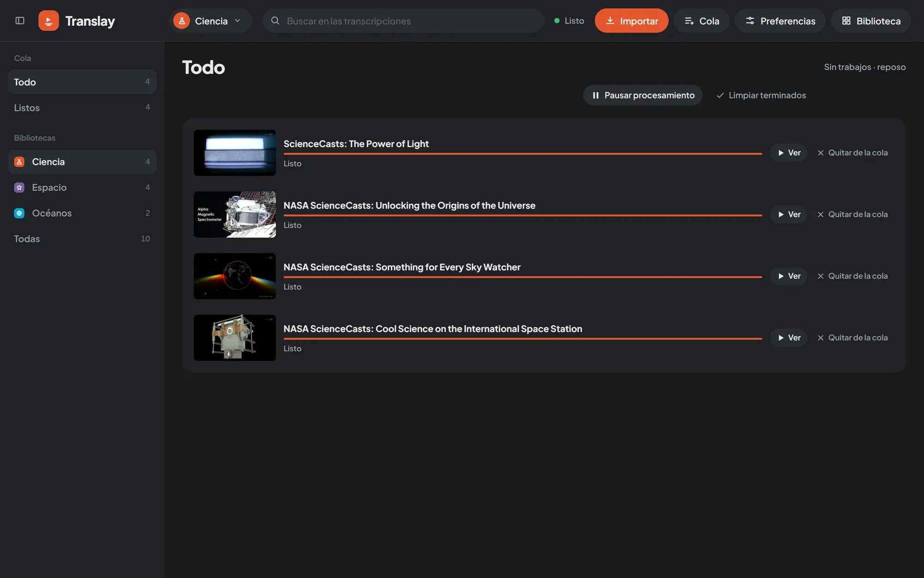Click the Océanos globe icon
924x578 pixels.
(x=19, y=213)
